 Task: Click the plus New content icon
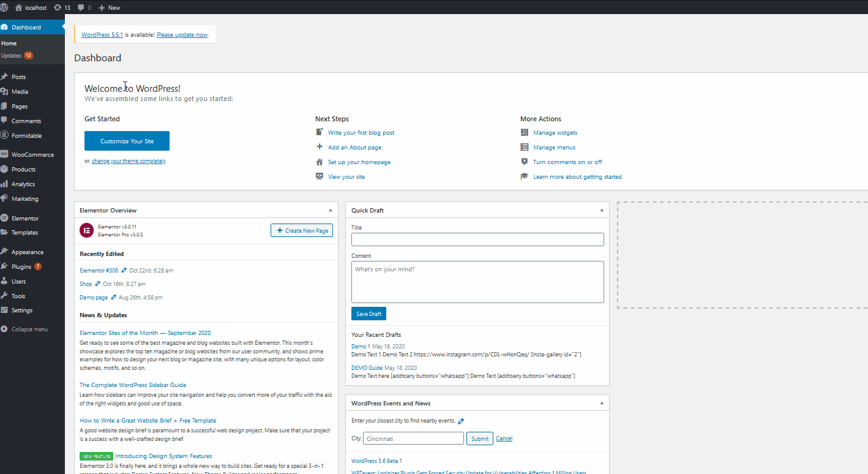pos(102,7)
